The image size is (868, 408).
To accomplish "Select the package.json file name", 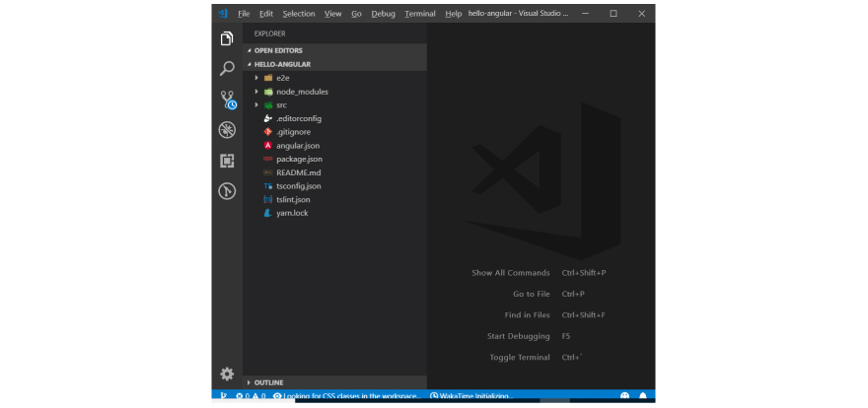I will click(300, 160).
